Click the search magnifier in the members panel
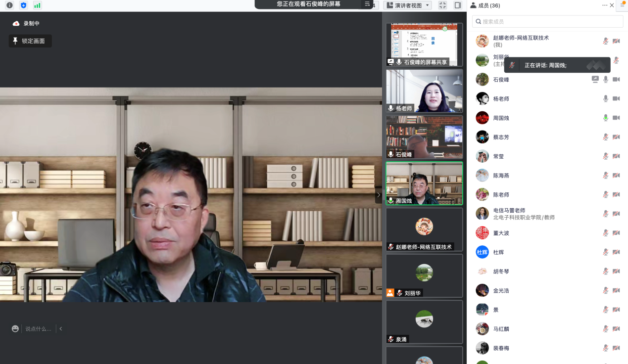The width and height of the screenshot is (628, 364). (x=478, y=21)
